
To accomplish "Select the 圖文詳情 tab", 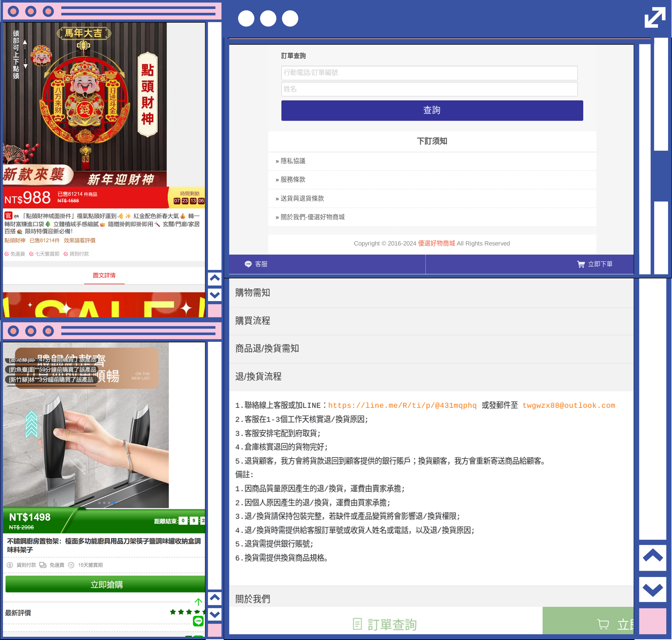I will click(x=104, y=275).
